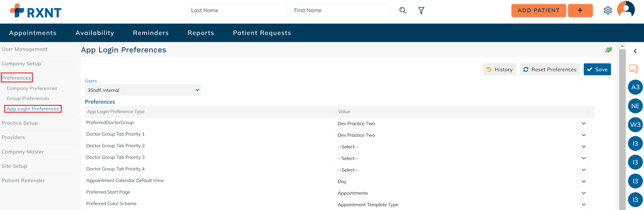Screen dimensions: 644x210
Task: Open the settings gear icon
Action: pyautogui.click(x=608, y=10)
